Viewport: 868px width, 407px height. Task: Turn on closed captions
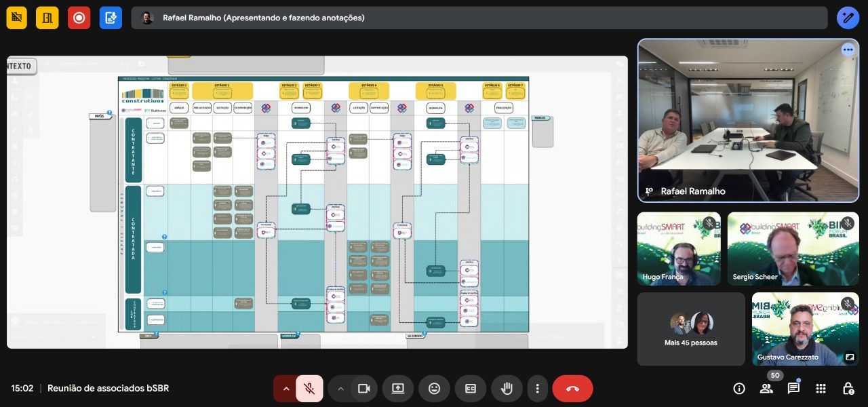(471, 389)
